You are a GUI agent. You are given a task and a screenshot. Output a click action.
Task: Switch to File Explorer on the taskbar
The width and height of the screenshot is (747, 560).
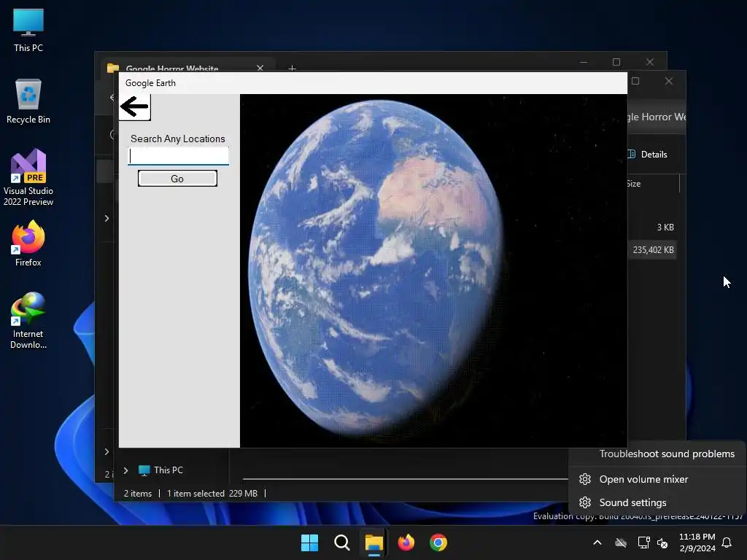(374, 542)
